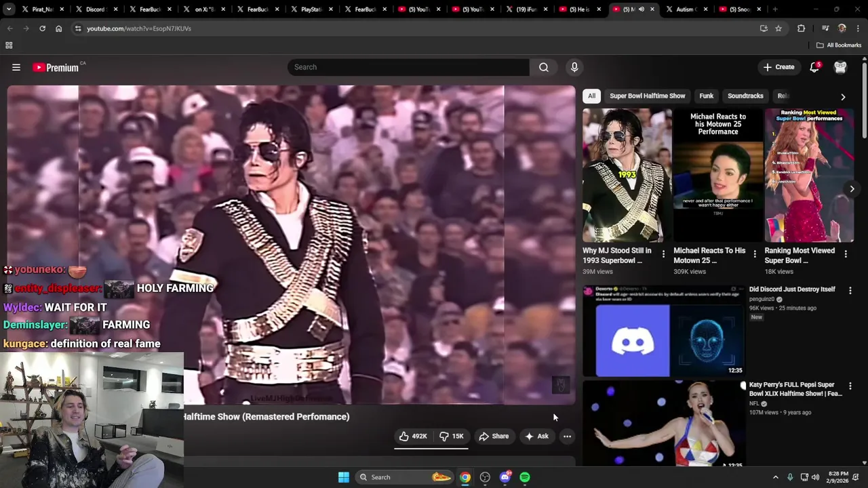Select 'Super Bowl Halftime Show' filter chip
The width and height of the screenshot is (868, 488).
pyautogui.click(x=648, y=96)
